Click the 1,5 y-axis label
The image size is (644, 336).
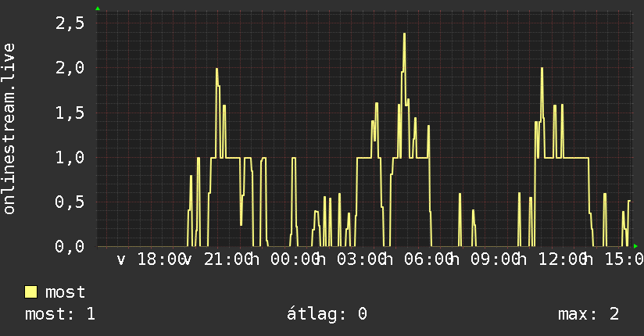tap(70, 113)
